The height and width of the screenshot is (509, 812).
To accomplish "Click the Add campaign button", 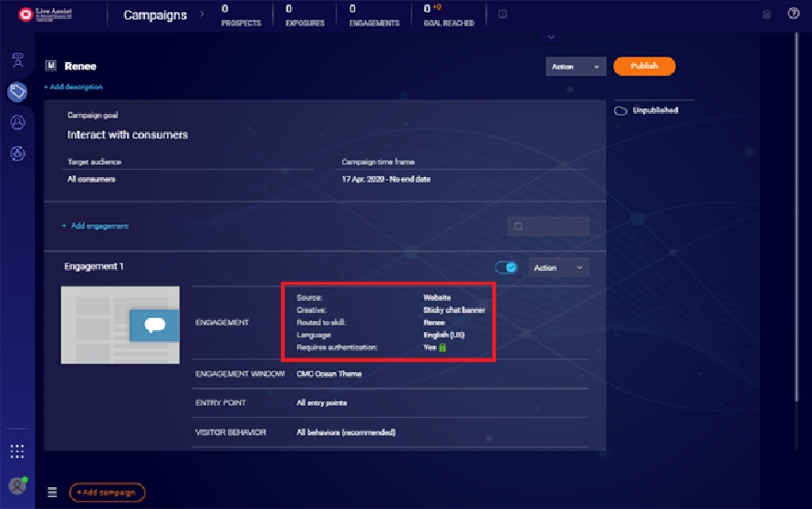I will (108, 492).
